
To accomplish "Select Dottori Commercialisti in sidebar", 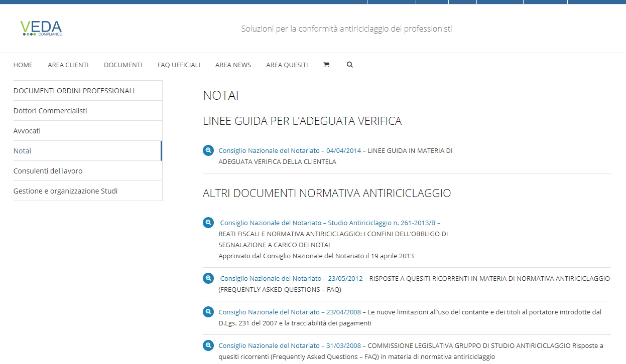I will 88,111.
